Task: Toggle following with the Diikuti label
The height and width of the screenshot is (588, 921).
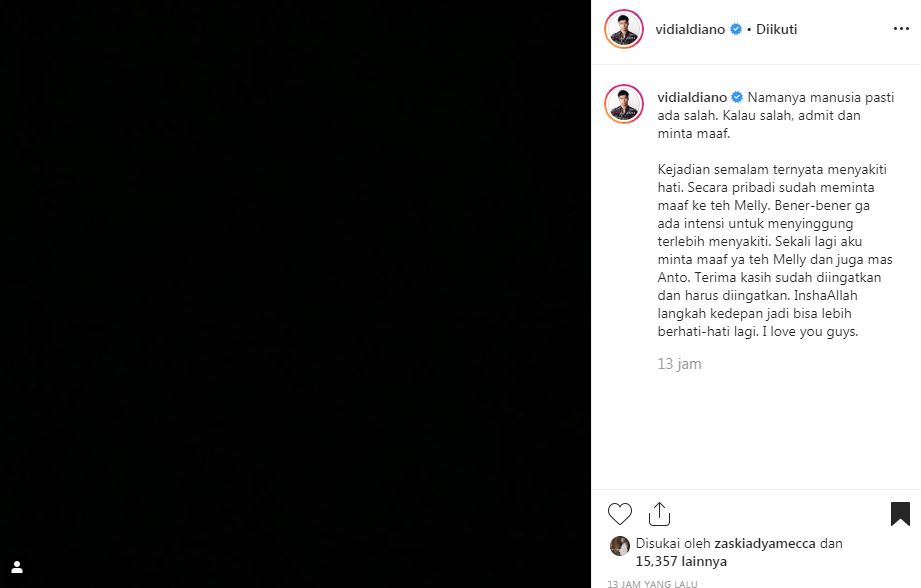Action: (x=776, y=29)
